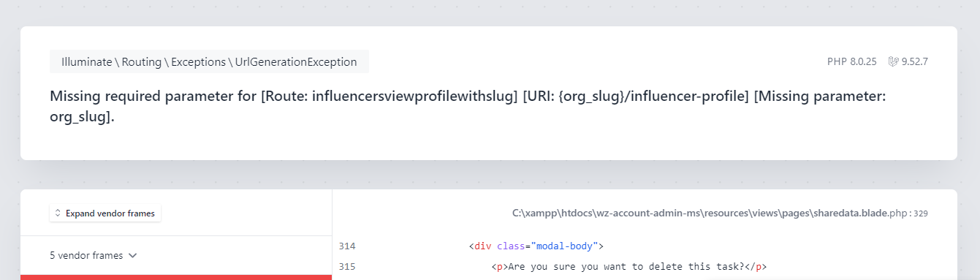Click the :329 line reference after file path
This screenshot has width=980, height=280.
(x=919, y=213)
